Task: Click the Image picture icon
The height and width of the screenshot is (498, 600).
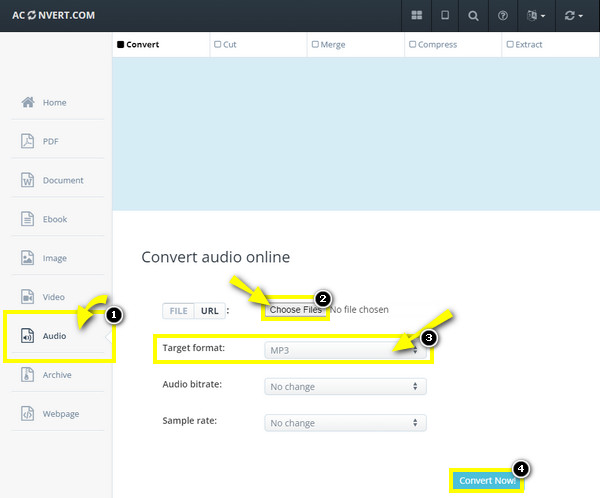Action: 28,258
